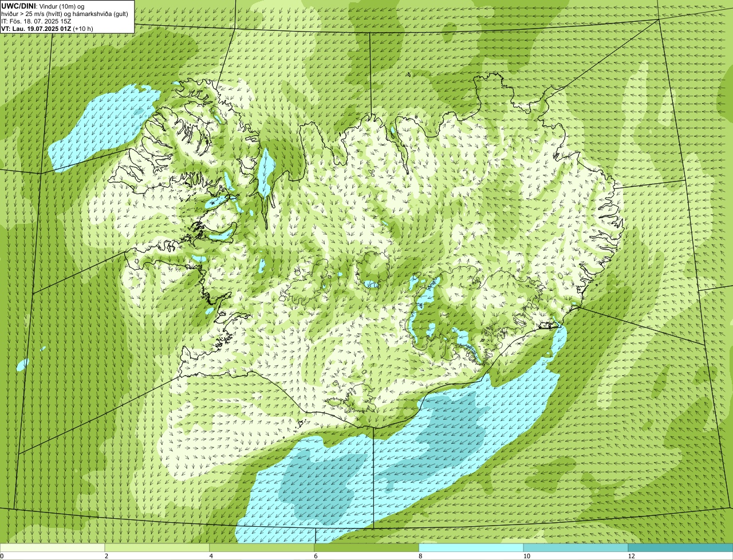Click the colorbar tick label "6"

click(x=316, y=556)
